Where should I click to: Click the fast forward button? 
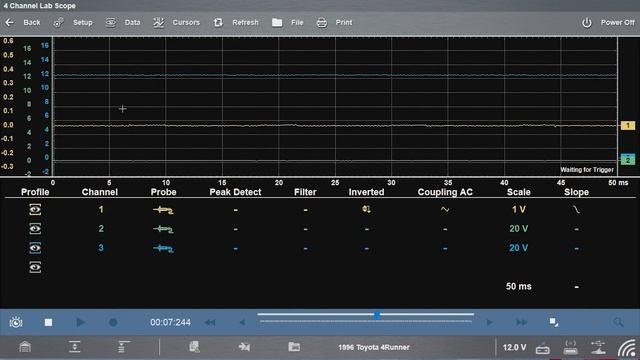point(521,322)
